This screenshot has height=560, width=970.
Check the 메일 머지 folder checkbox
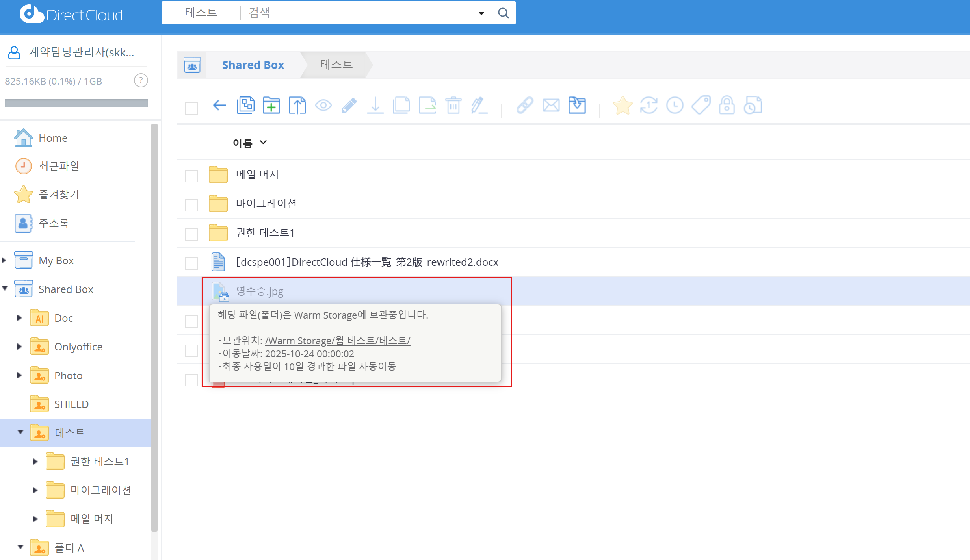tap(191, 176)
